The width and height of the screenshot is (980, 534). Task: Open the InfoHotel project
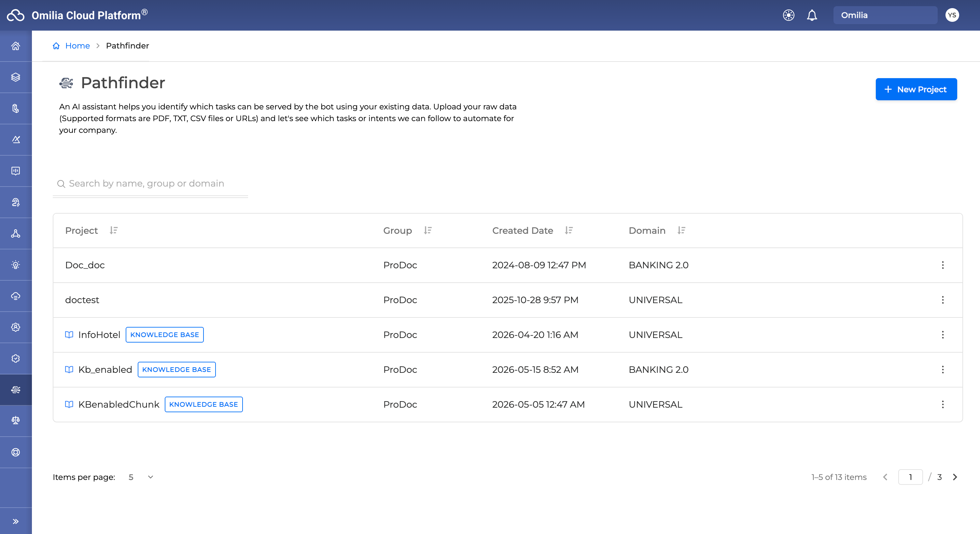point(99,335)
